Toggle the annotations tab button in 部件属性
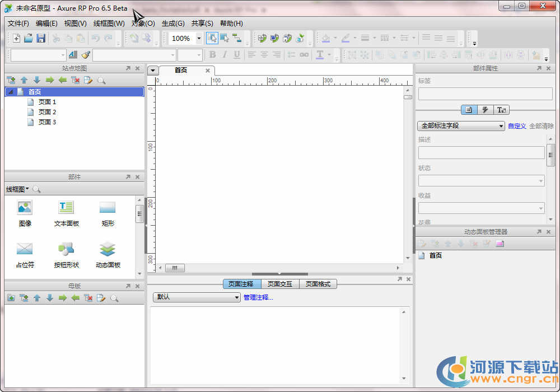This screenshot has height=392, width=560. (x=469, y=110)
